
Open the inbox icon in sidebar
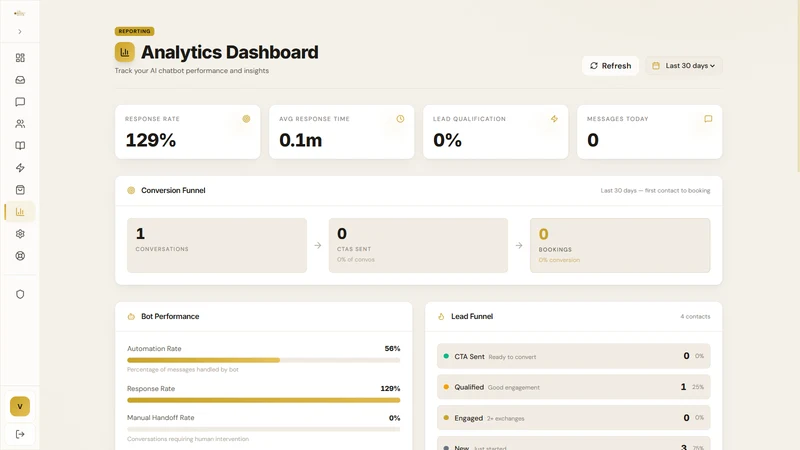point(20,80)
